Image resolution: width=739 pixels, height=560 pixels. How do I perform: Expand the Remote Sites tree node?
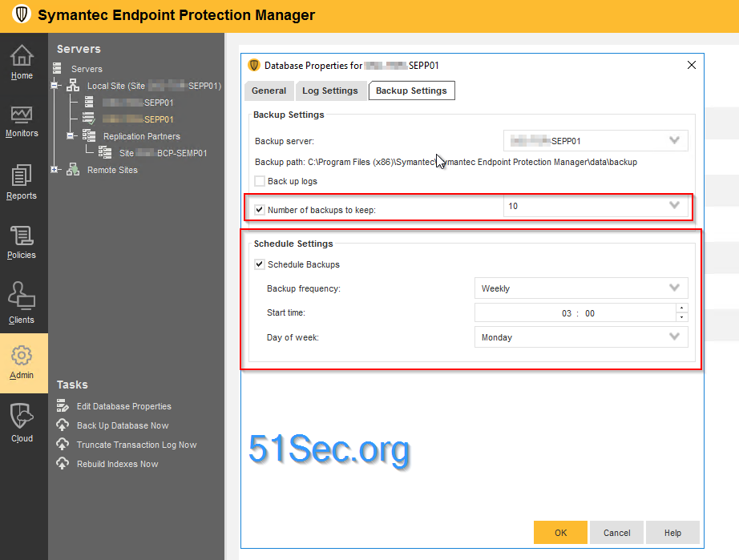(x=55, y=169)
